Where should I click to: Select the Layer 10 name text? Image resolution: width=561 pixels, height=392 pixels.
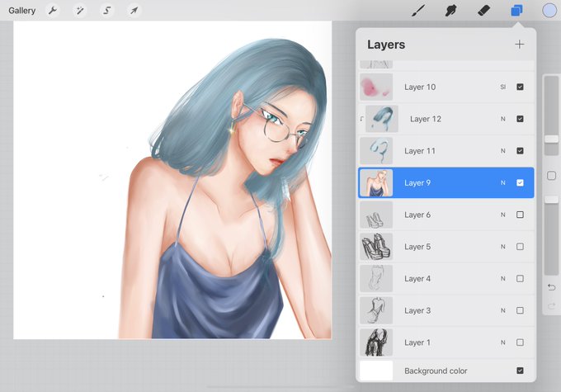(x=420, y=87)
